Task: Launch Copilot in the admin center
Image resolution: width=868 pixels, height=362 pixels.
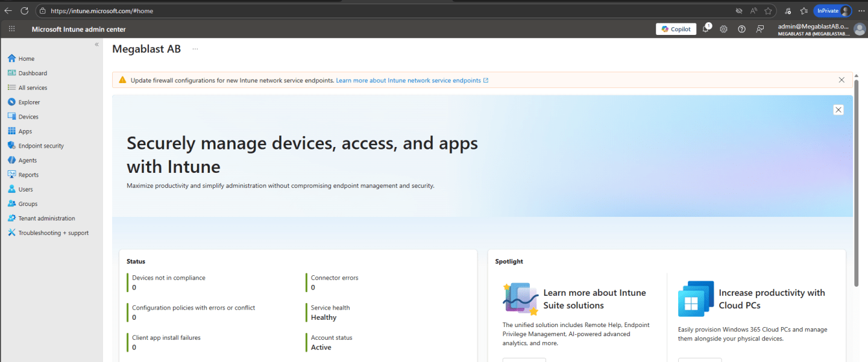Action: point(676,28)
